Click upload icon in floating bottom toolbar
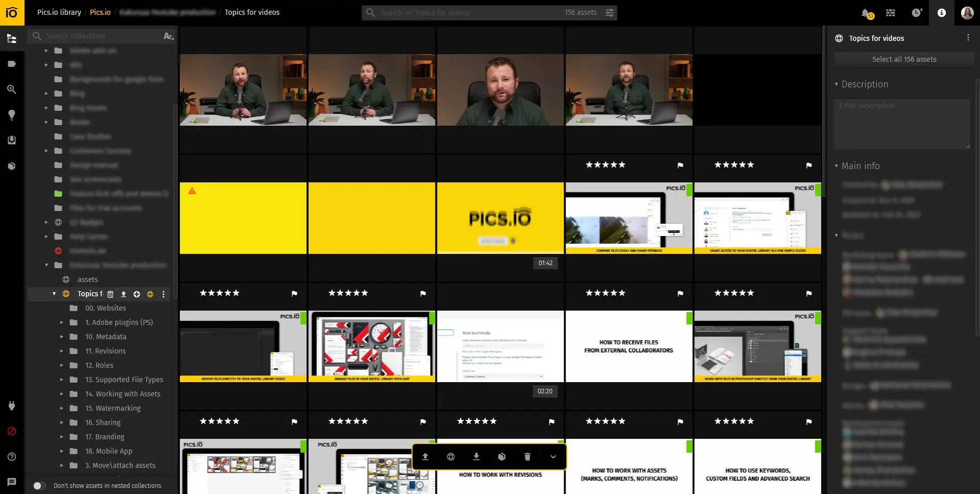Screen dimensions: 980x494 click(425, 457)
